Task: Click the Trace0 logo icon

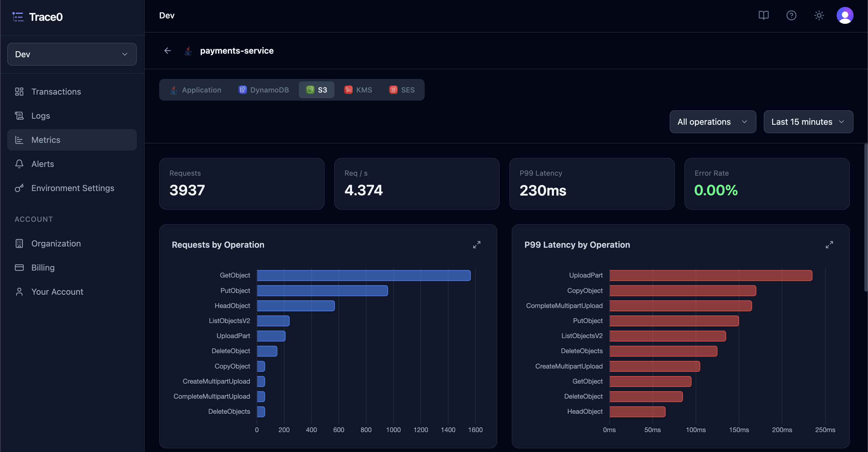Action: coord(18,17)
